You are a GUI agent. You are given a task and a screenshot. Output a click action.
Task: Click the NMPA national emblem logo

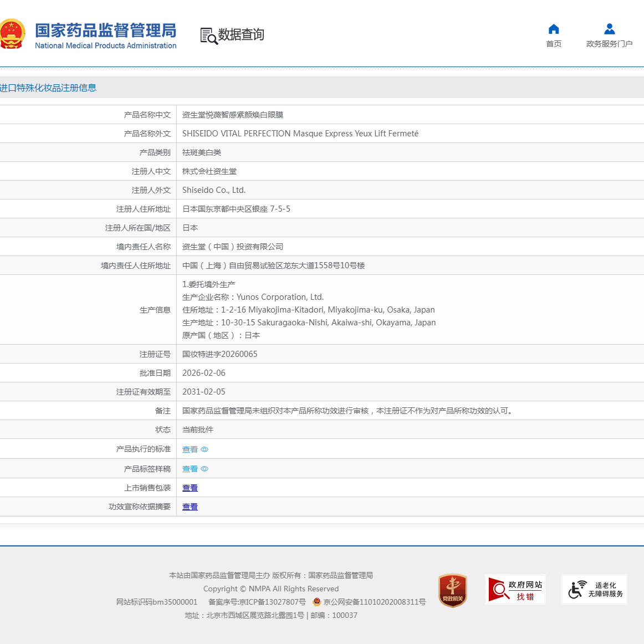point(12,34)
